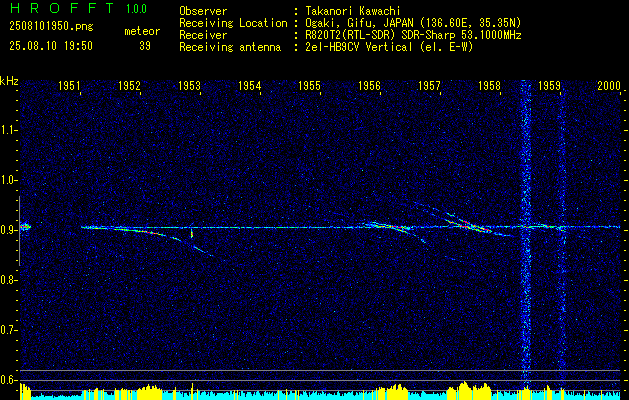Click the 0.7 kHz axis label
The height and width of the screenshot is (400, 629).
coord(8,330)
